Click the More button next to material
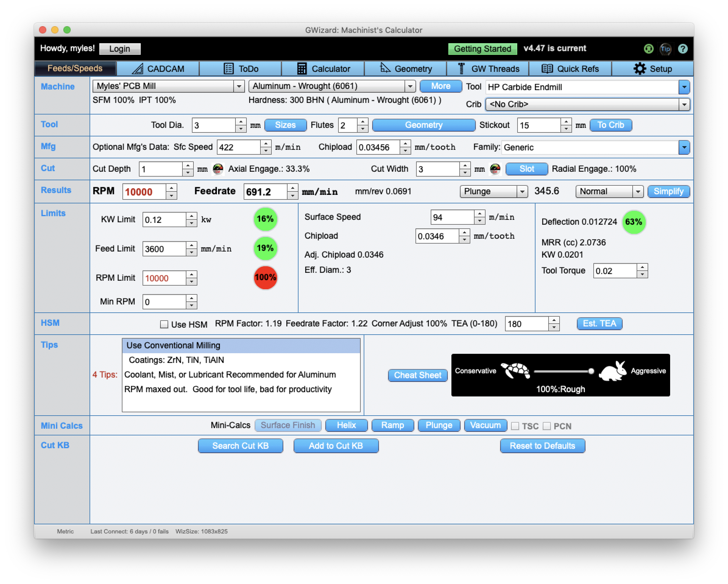Screen dimensions: 728x584 point(441,86)
